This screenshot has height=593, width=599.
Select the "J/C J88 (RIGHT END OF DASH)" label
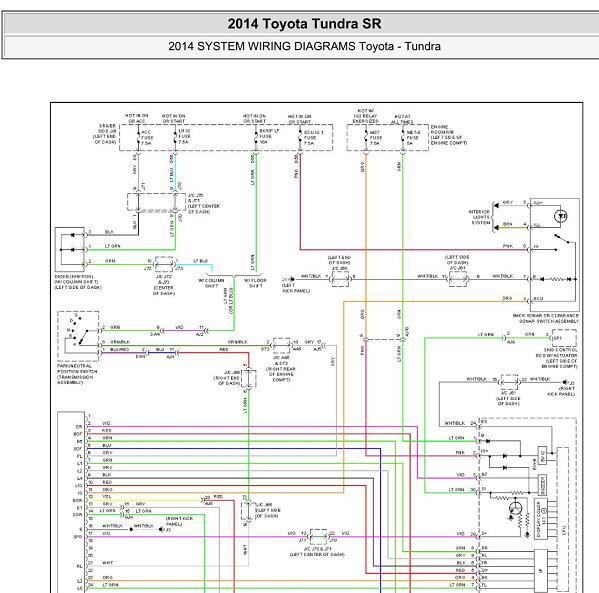click(228, 378)
